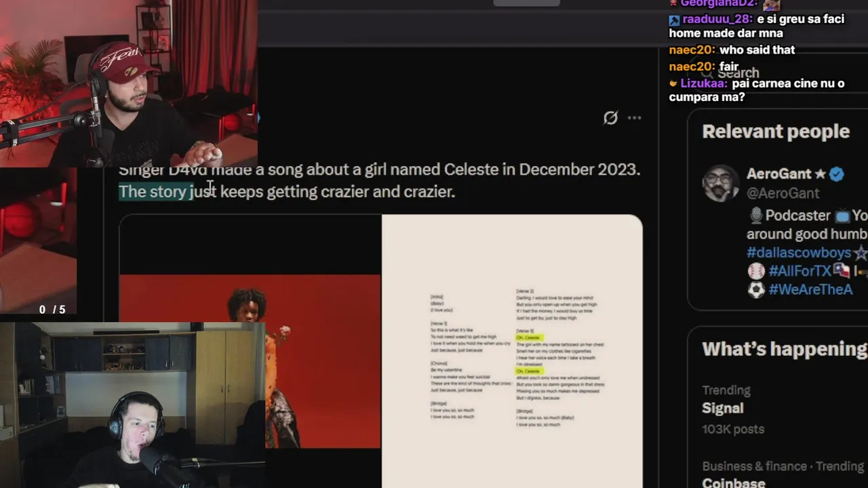Open the Grok explain icon on the post
868x488 pixels.
(x=610, y=118)
